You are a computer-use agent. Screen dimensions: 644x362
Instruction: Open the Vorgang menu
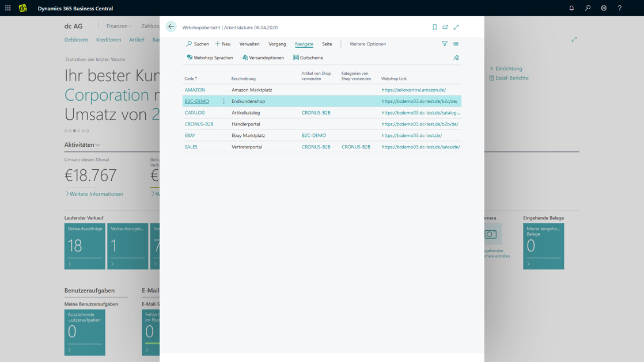click(x=277, y=44)
